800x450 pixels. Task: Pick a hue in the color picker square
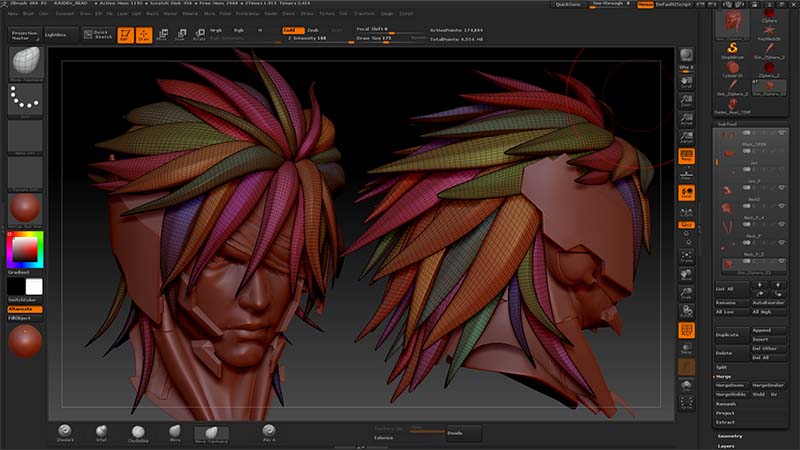24,249
